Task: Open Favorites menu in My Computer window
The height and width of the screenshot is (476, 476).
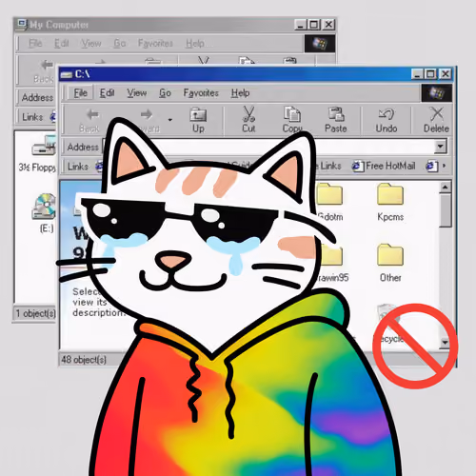Action: coord(155,43)
